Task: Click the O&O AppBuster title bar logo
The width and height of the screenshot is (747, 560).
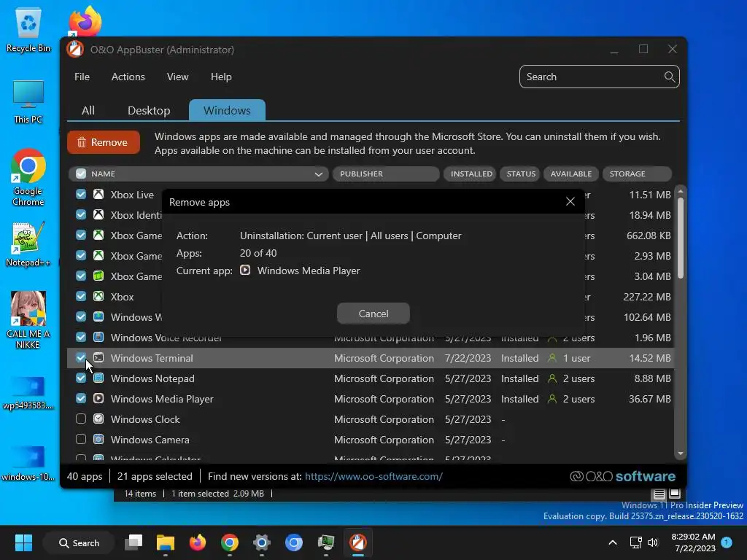Action: pyautogui.click(x=75, y=49)
